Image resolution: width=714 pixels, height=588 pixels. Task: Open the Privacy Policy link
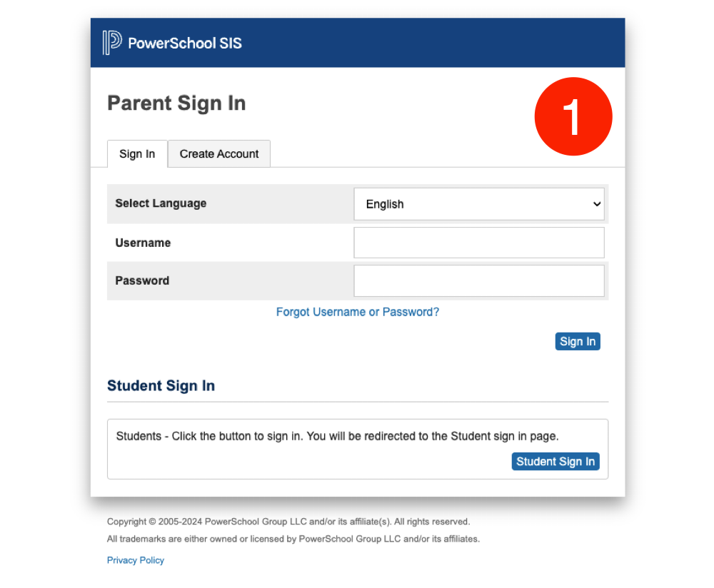pos(136,560)
